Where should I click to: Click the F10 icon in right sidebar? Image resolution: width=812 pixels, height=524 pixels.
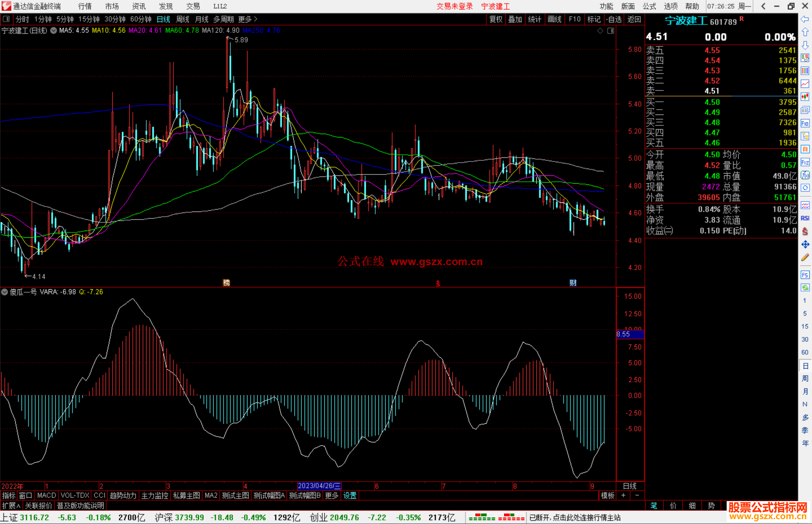pyautogui.click(x=805, y=123)
